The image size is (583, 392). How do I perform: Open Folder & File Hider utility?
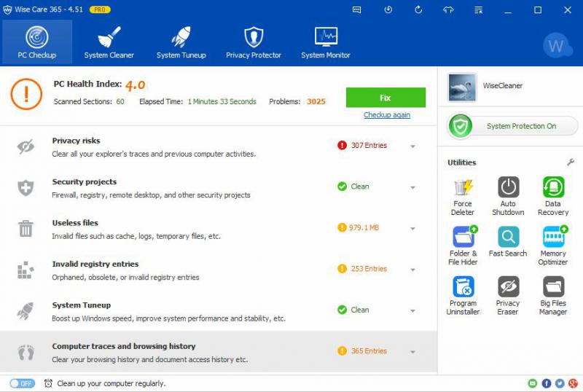click(463, 246)
